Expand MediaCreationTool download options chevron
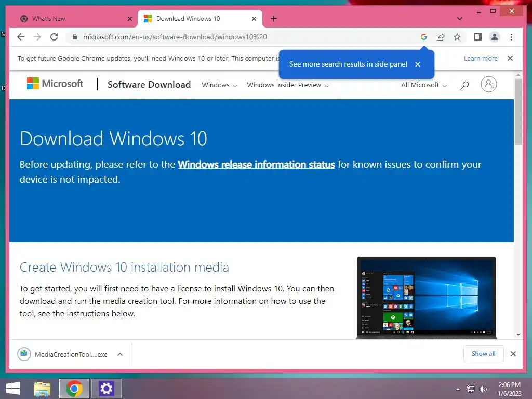532x399 pixels. pos(120,354)
